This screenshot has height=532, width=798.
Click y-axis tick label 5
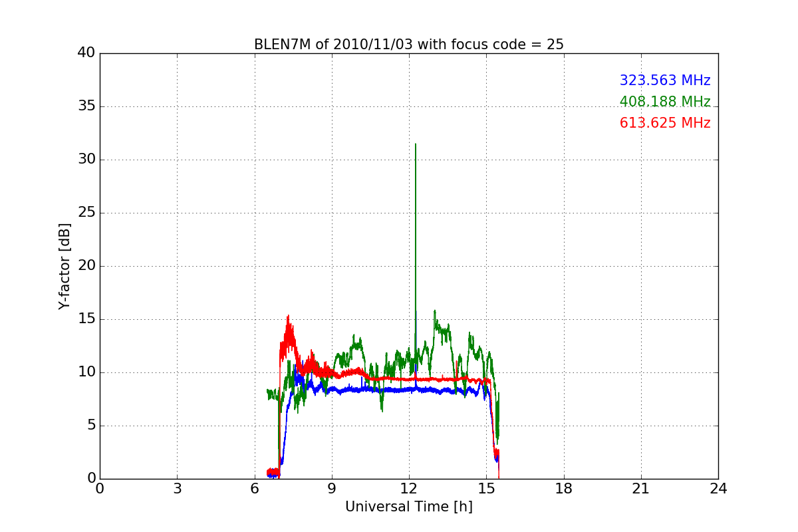pyautogui.click(x=91, y=426)
